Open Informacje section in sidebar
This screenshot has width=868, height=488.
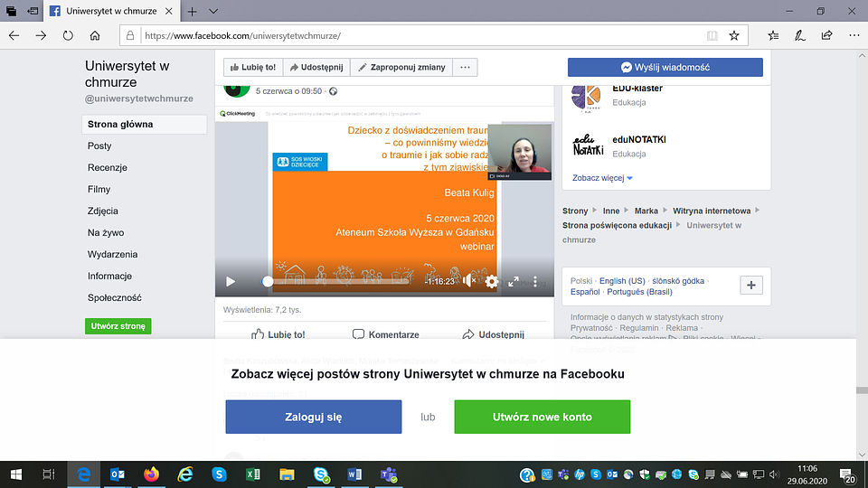(x=109, y=277)
